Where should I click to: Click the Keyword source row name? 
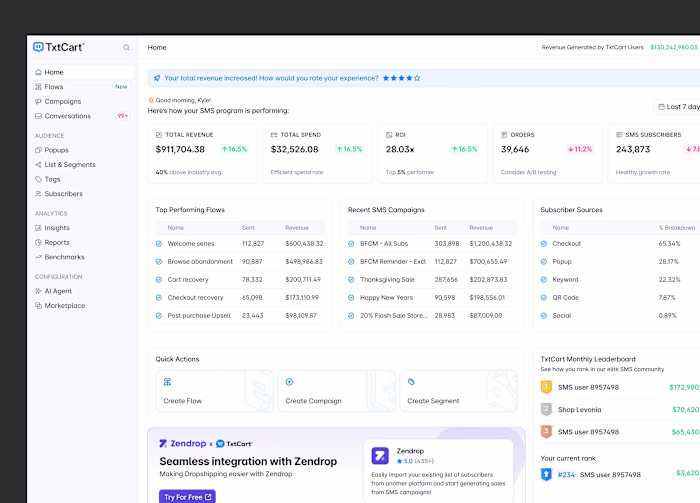(x=565, y=280)
